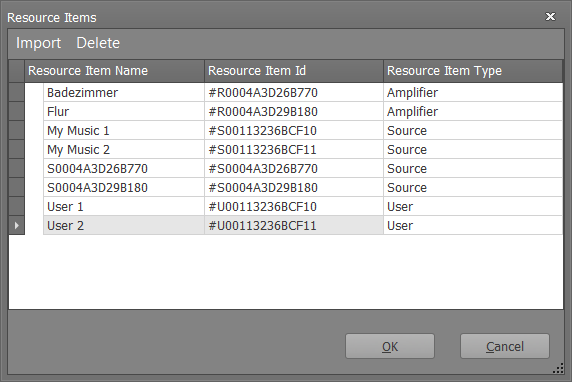Click the resize grip in dialog corner
The height and width of the screenshot is (382, 572).
coord(559,369)
